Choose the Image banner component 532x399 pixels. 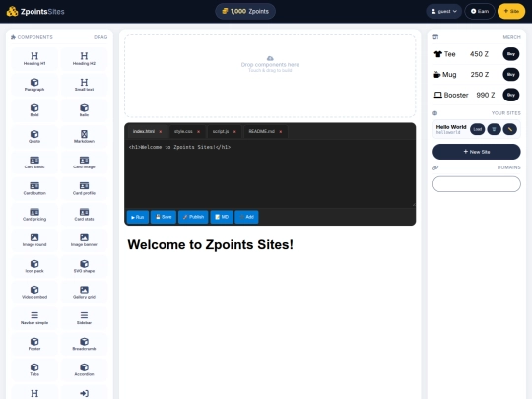coord(84,240)
